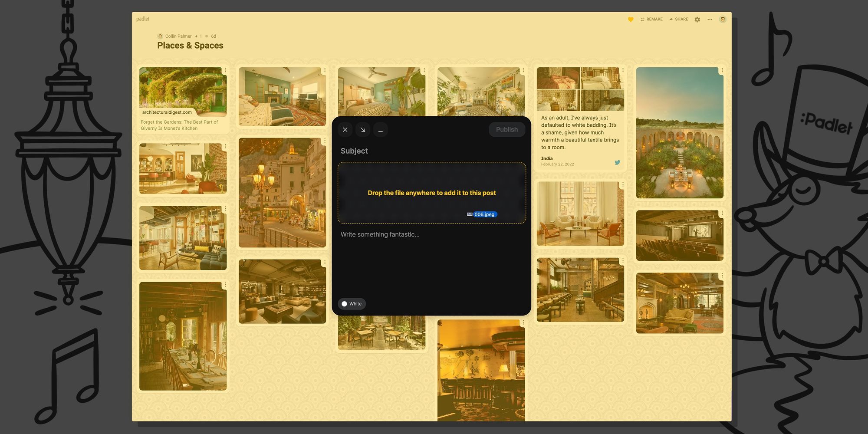The height and width of the screenshot is (434, 868).
Task: Open three-dot menu on the restaurant with staircase post
Action: coord(623,261)
